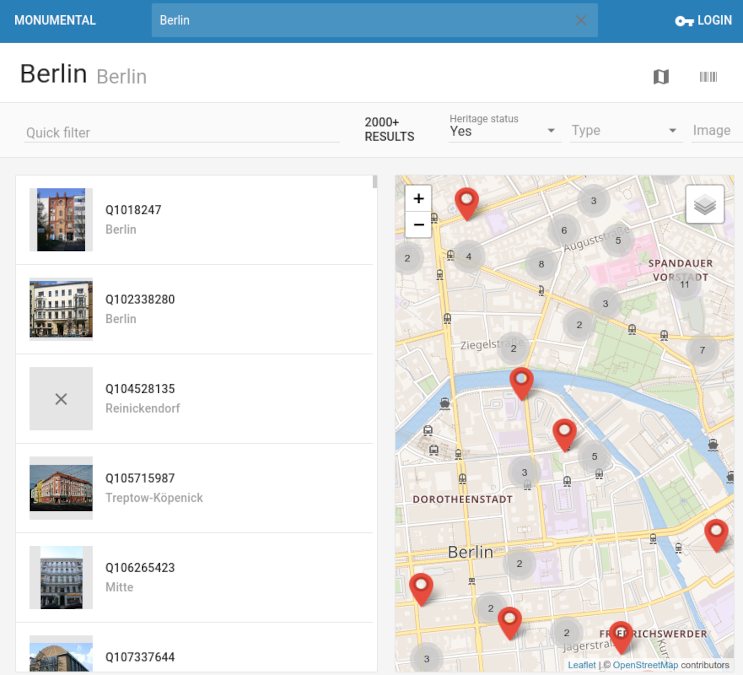The image size is (743, 675).
Task: Clear the Berlin search field
Action: pos(581,20)
